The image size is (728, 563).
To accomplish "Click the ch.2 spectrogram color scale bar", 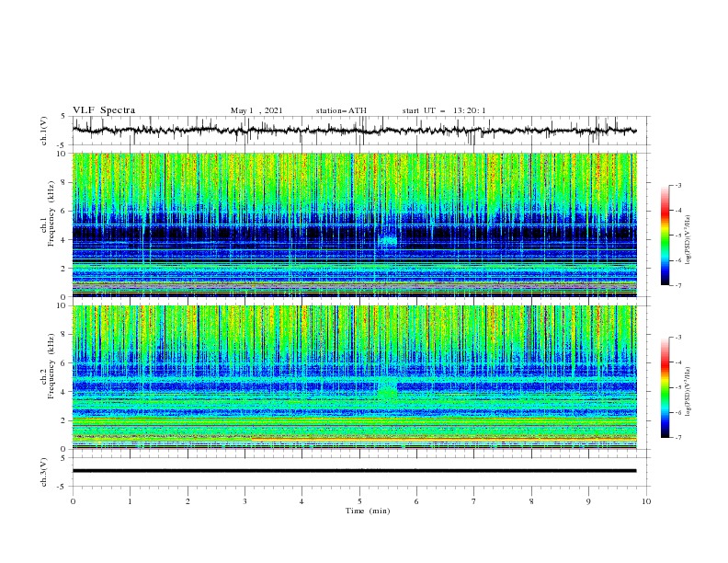I will (665, 387).
